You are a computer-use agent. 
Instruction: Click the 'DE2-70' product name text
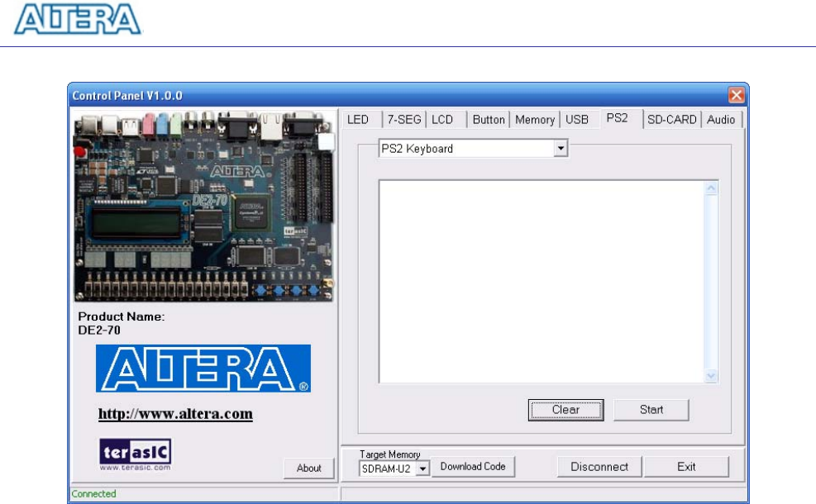click(x=99, y=330)
